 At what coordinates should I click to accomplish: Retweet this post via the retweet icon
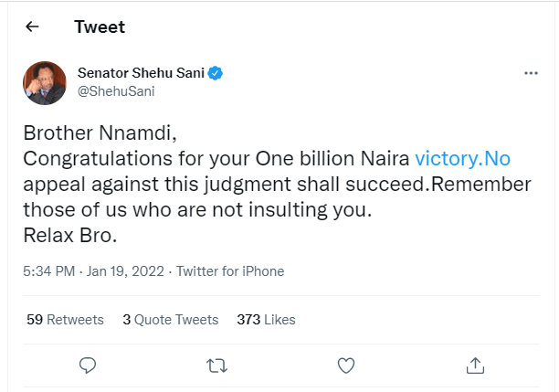click(216, 366)
